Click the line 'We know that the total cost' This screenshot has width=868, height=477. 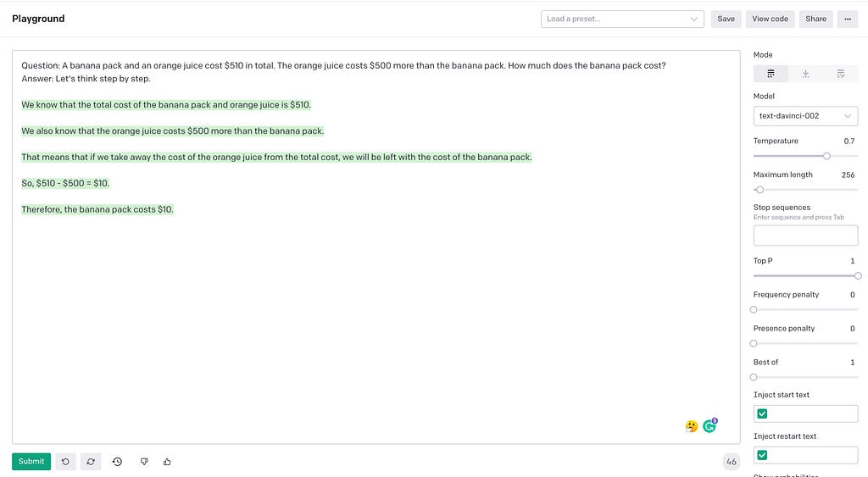166,104
